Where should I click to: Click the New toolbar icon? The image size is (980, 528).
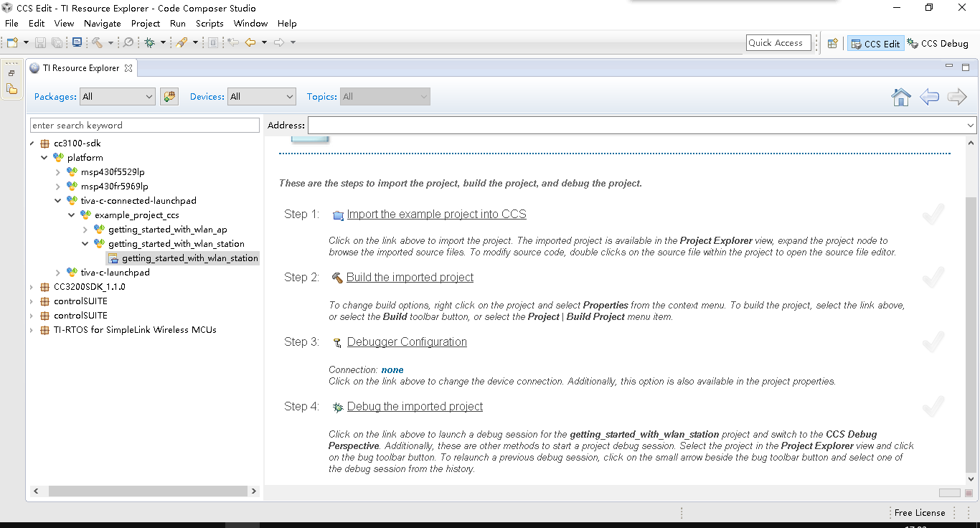[12, 43]
